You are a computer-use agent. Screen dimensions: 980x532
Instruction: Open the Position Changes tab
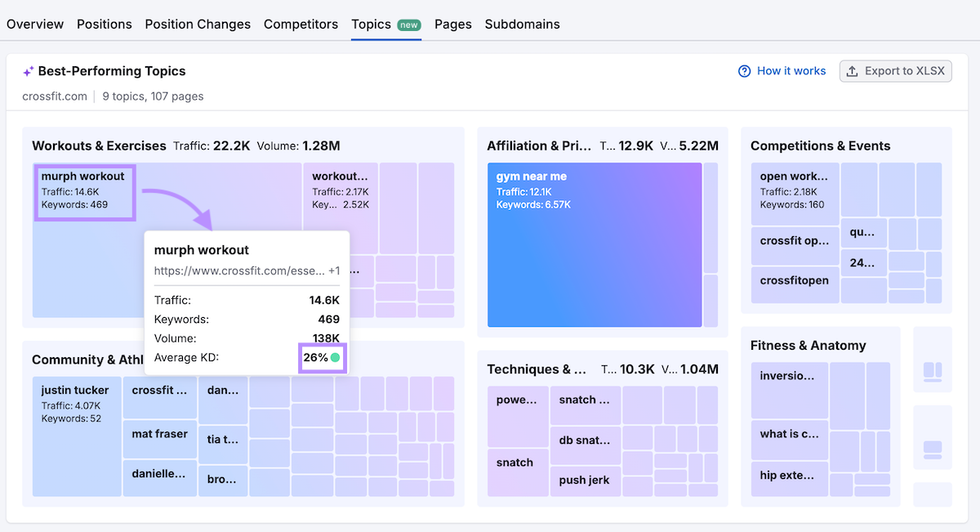coord(198,25)
